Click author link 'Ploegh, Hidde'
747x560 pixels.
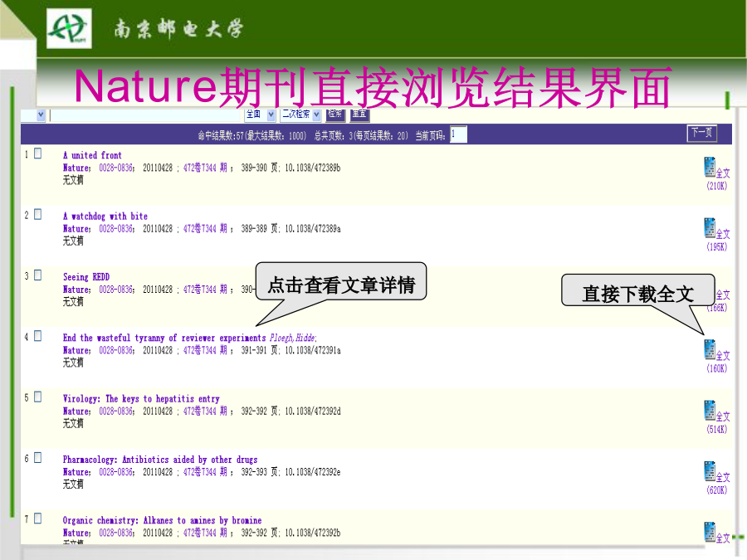click(x=293, y=338)
